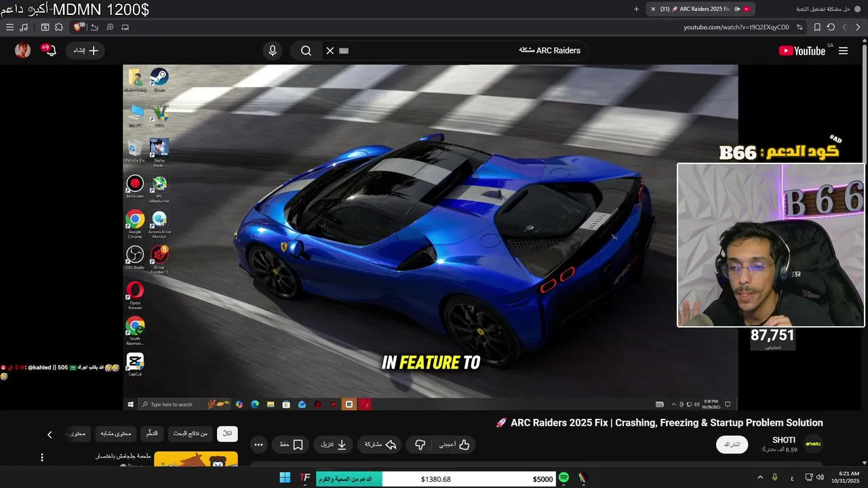Click the video title text ARC Raiders 2025 Fix
868x488 pixels.
point(659,423)
